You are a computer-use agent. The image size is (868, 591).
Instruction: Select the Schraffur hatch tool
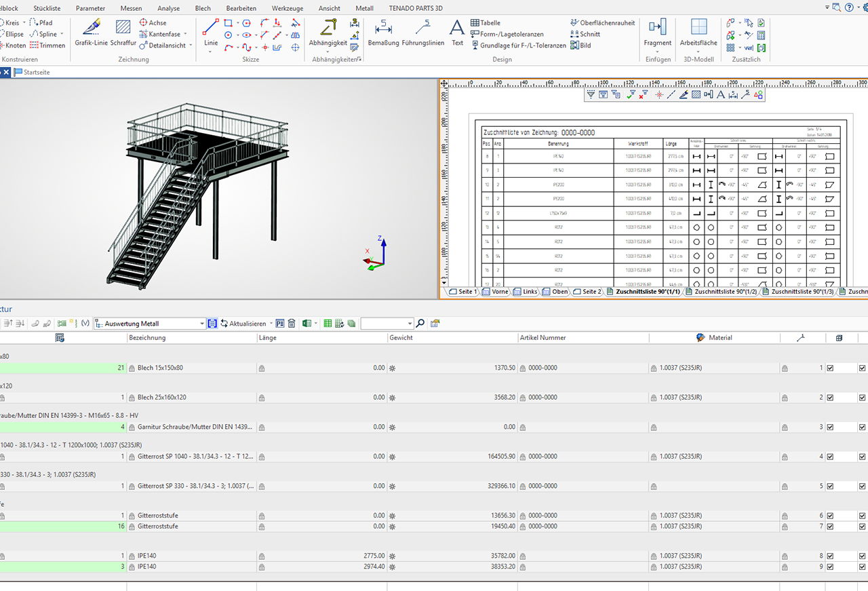click(123, 33)
